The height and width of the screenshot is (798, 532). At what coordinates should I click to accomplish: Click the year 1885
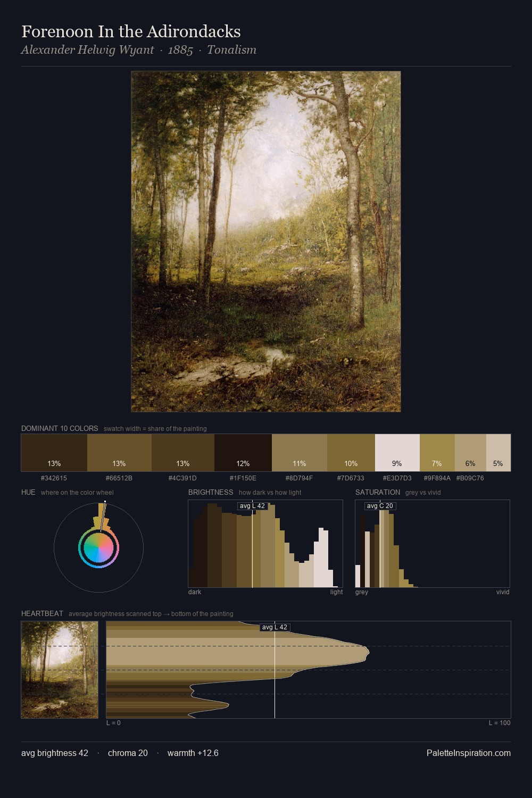pos(180,50)
